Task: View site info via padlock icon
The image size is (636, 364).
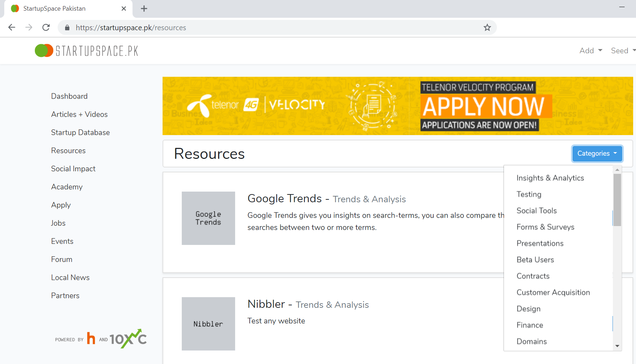Action: 67,28
